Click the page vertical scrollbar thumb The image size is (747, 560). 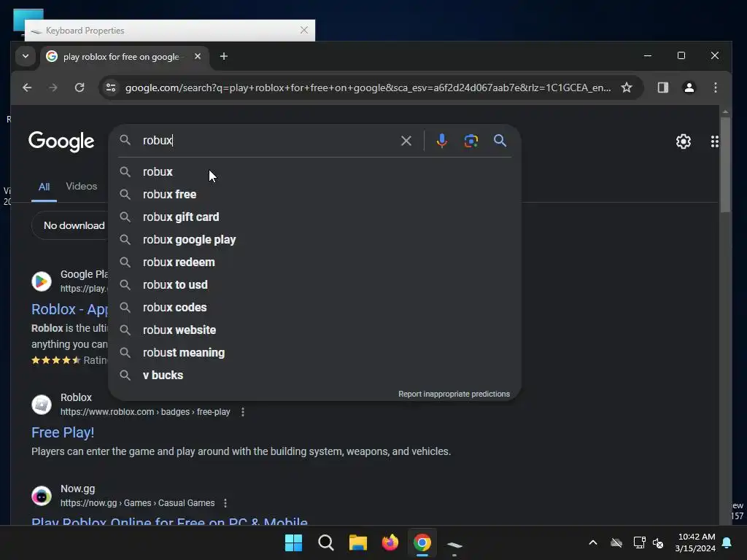[x=725, y=164]
